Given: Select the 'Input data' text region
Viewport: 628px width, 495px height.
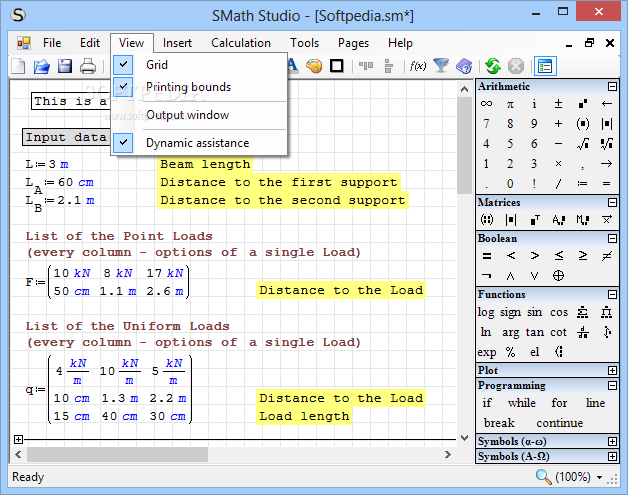Looking at the screenshot, I should (66, 137).
